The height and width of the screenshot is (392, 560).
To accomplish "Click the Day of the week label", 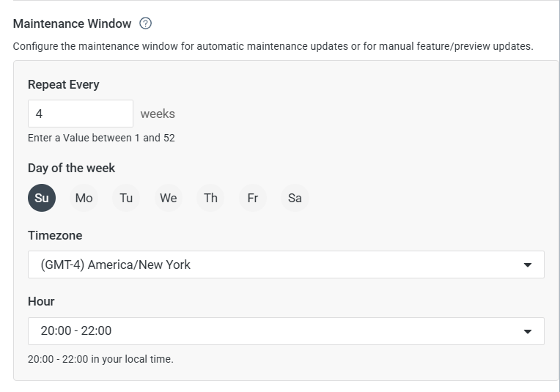I will click(71, 168).
